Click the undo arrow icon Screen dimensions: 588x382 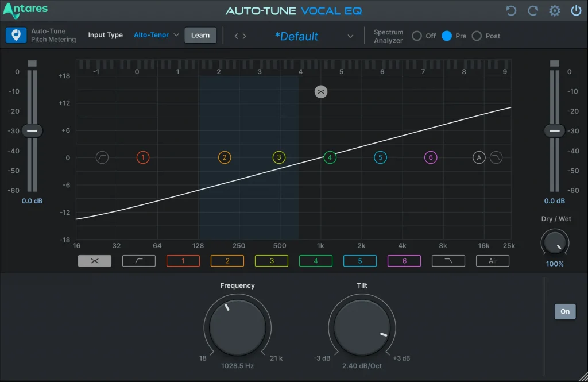(x=511, y=10)
